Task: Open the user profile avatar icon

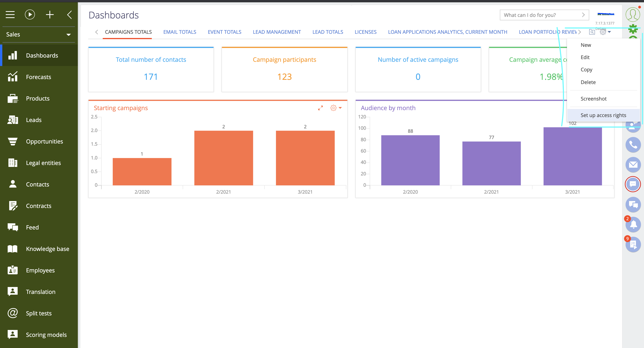Action: (x=632, y=15)
